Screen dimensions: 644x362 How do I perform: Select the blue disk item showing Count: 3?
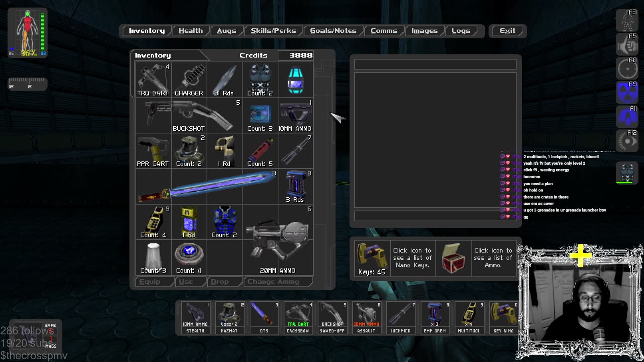pos(260,115)
